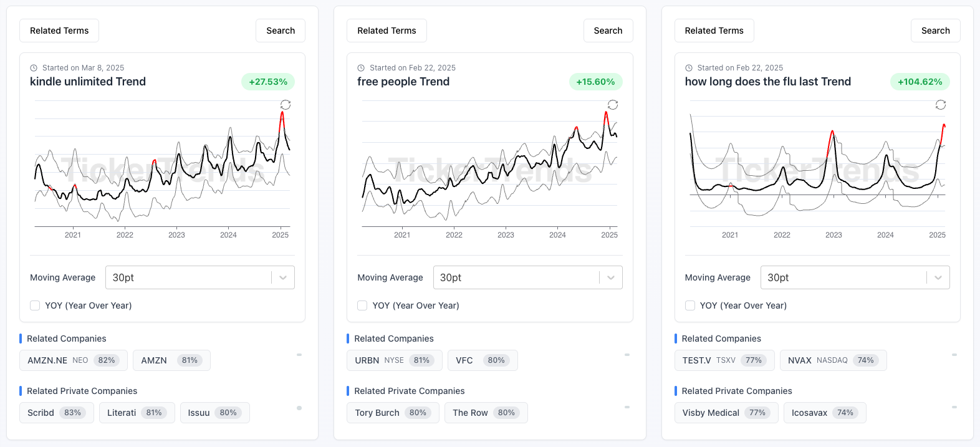The width and height of the screenshot is (980, 447).
Task: Check YOY on the flu trend card
Action: (690, 305)
